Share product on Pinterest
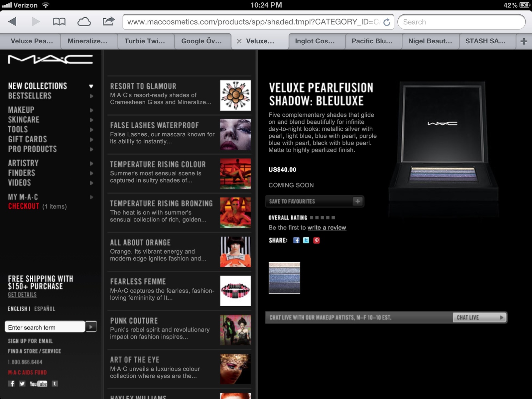The width and height of the screenshot is (532, 399). [317, 240]
